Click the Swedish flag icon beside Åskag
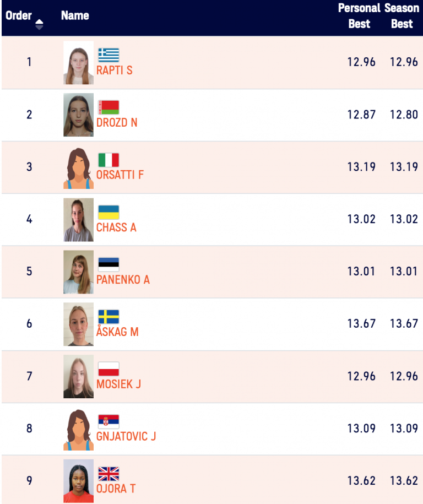The width and height of the screenshot is (423, 504). click(109, 317)
